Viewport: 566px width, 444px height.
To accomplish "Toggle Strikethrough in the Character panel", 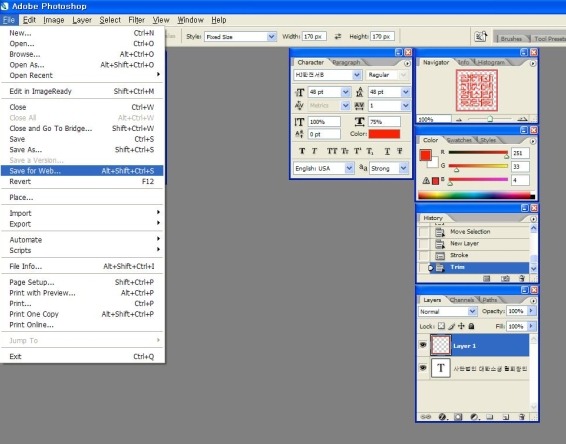I will 400,151.
